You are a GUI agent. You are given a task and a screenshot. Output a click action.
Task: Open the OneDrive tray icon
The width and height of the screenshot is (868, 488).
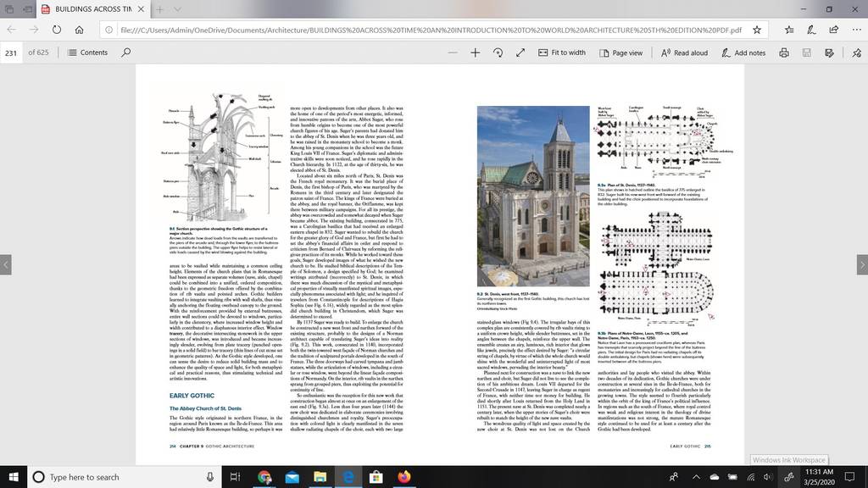(x=715, y=477)
